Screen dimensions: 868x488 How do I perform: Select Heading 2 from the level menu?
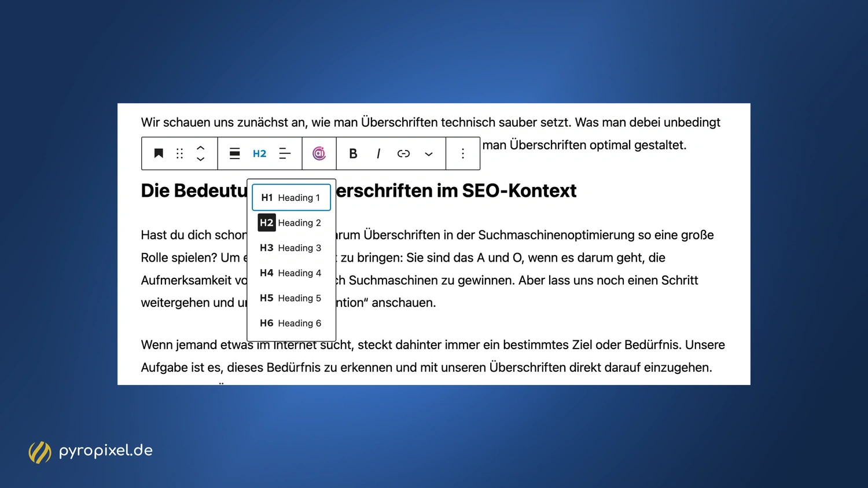[291, 223]
